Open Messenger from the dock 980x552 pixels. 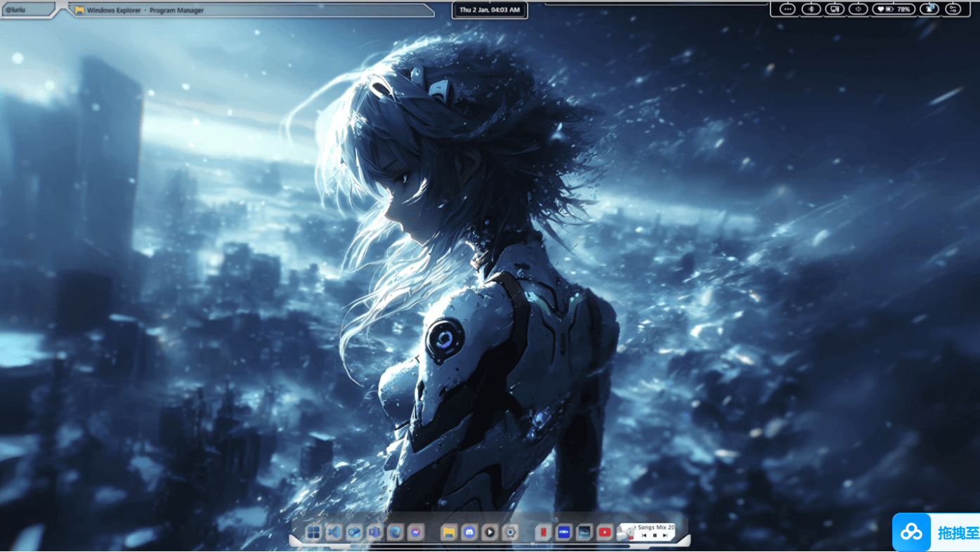click(415, 532)
